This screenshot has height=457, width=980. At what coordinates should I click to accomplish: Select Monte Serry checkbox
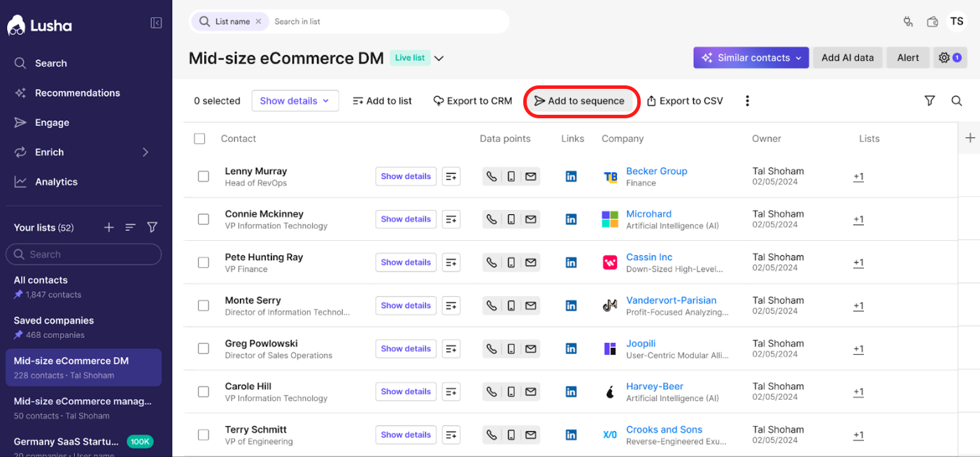click(x=204, y=306)
